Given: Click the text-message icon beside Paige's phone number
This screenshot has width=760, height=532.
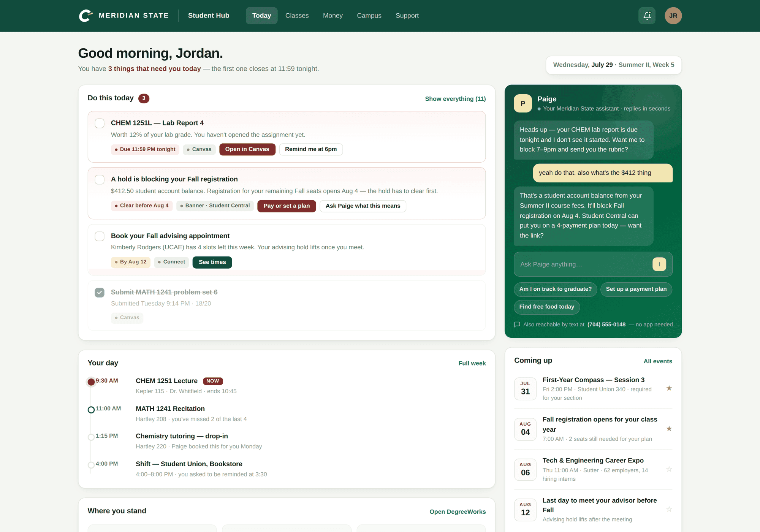Looking at the screenshot, I should pyautogui.click(x=517, y=325).
